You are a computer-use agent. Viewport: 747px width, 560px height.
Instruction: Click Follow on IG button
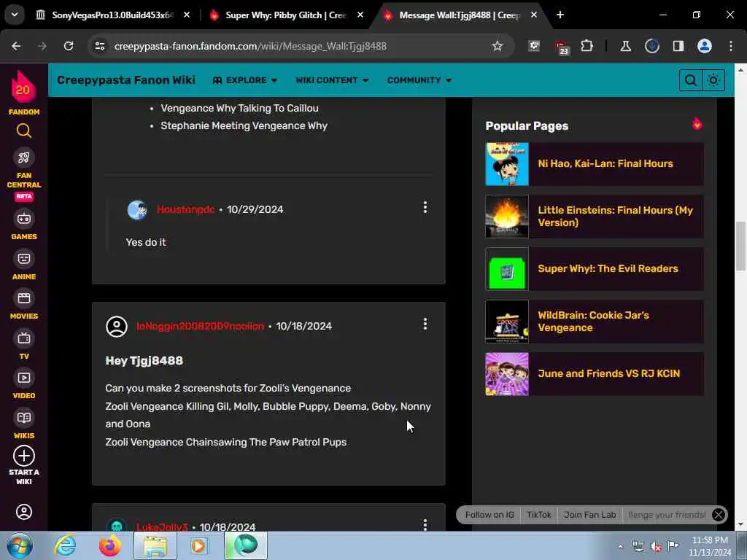point(489,515)
